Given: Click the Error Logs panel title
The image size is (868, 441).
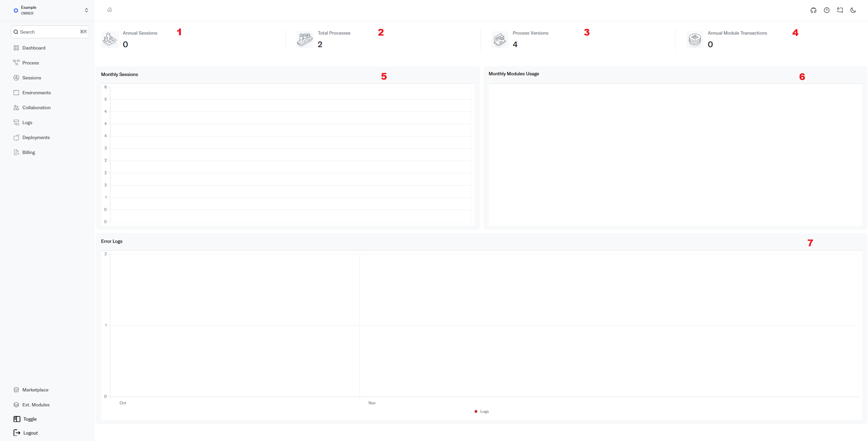Looking at the screenshot, I should tap(112, 241).
